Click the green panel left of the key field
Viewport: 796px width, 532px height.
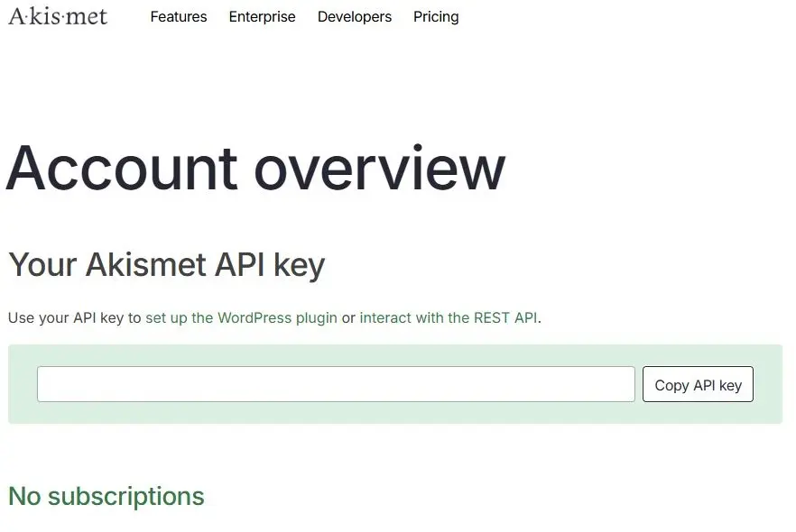click(23, 384)
